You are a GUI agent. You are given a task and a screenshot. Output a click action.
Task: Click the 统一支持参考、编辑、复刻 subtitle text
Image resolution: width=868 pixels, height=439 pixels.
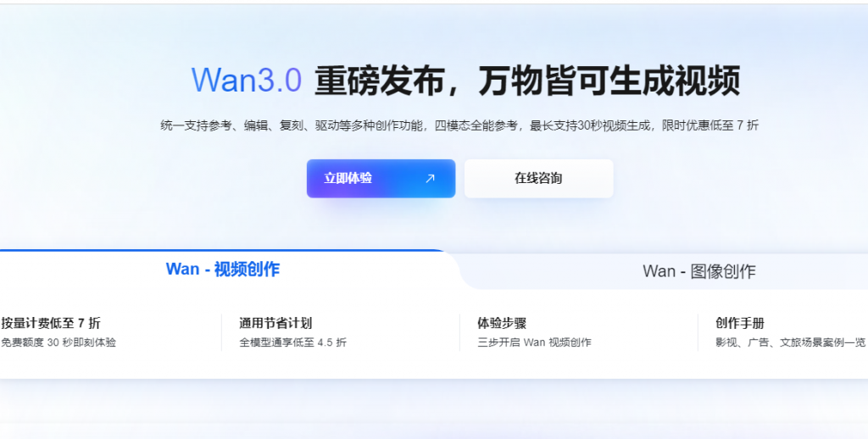point(231,125)
